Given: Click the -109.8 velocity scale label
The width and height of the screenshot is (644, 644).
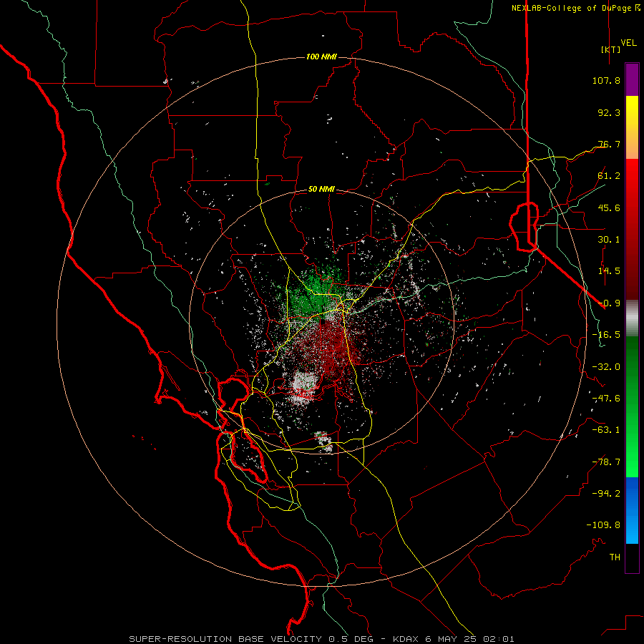Looking at the screenshot, I should (603, 525).
